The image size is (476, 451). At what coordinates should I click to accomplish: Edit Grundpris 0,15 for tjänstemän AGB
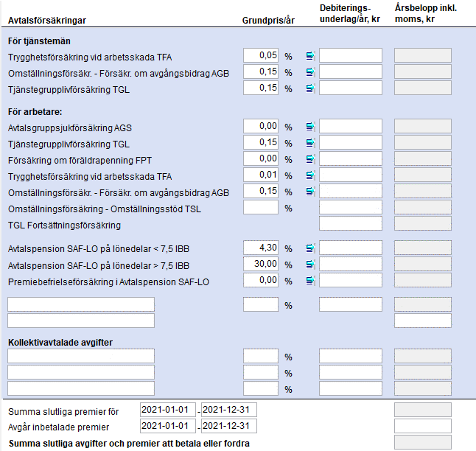tap(261, 71)
